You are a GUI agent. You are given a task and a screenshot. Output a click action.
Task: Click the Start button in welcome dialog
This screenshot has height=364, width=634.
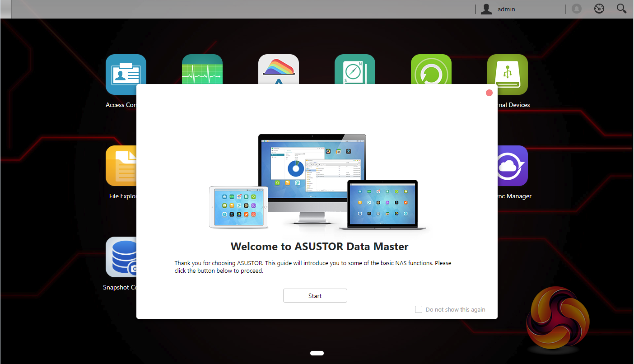(x=315, y=296)
